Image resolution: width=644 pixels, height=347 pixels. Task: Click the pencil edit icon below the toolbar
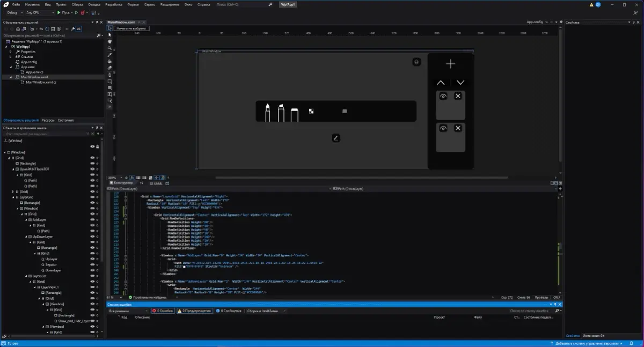pos(336,137)
